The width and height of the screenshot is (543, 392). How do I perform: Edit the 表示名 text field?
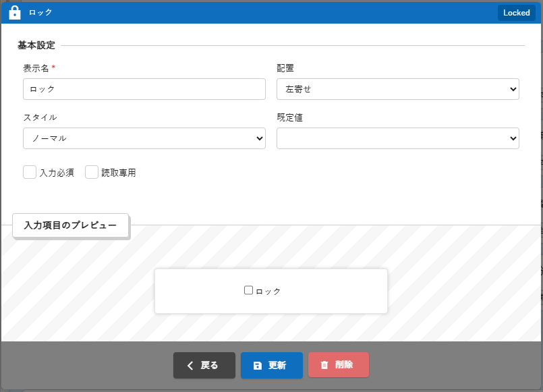pos(144,89)
